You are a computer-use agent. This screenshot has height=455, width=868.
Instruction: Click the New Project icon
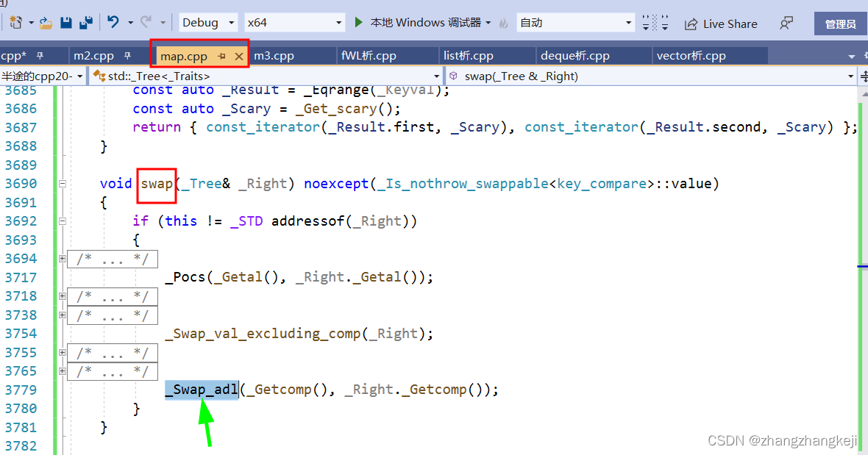coord(16,23)
